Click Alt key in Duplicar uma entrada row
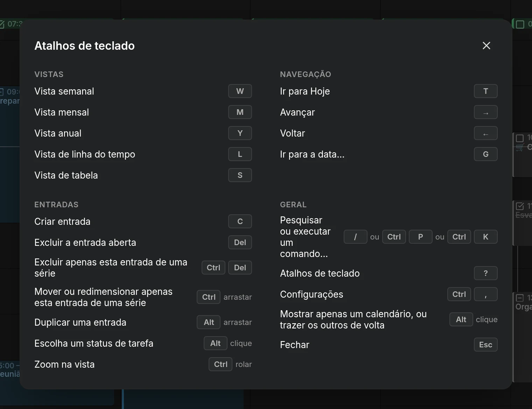 [x=209, y=322]
